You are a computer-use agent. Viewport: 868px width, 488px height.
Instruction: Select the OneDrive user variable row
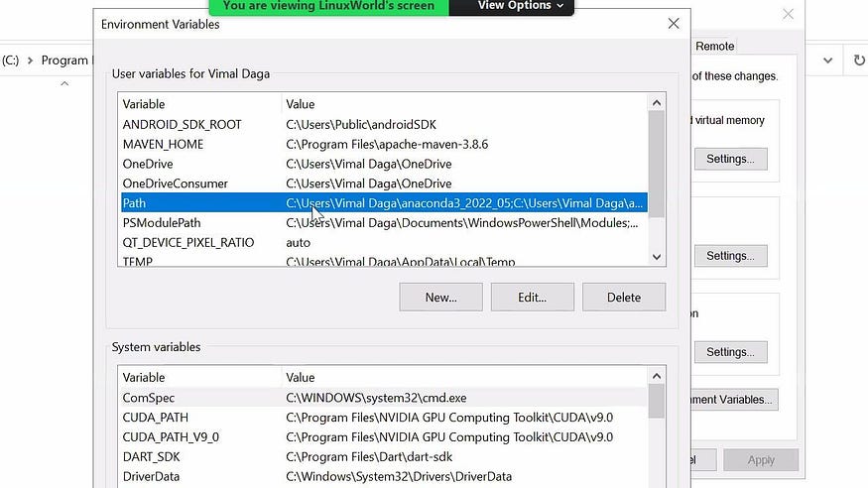click(384, 164)
